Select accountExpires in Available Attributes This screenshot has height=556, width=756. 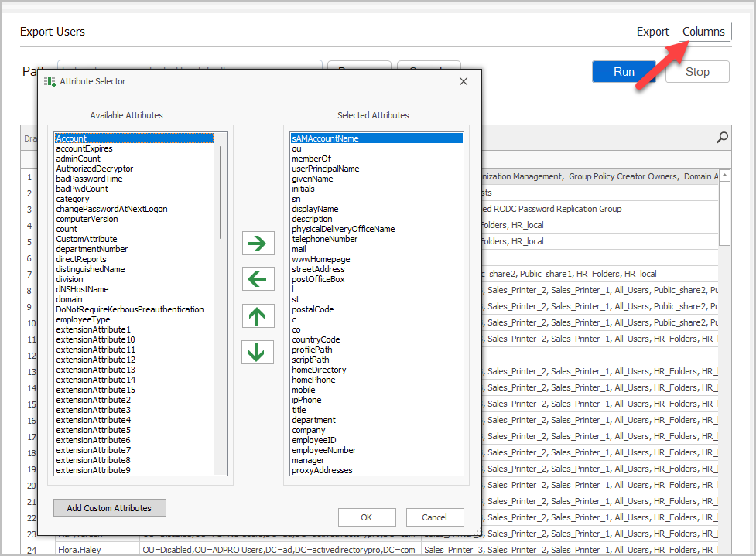(84, 148)
